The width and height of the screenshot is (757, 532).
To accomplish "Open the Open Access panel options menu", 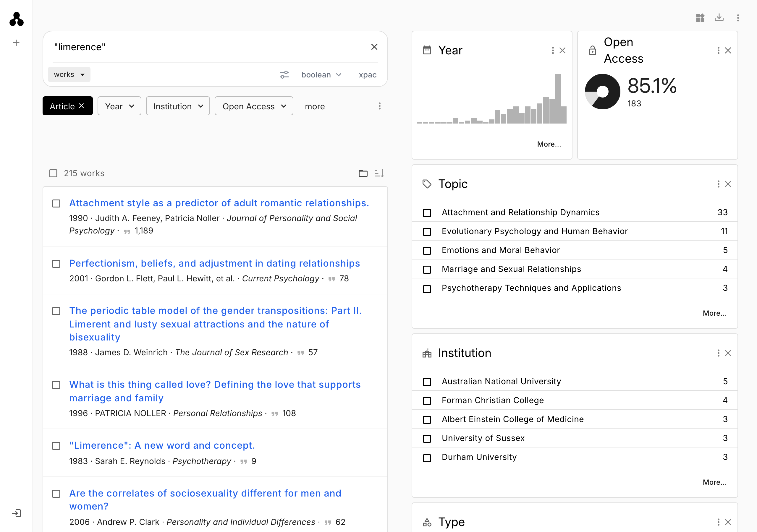I will (x=719, y=51).
